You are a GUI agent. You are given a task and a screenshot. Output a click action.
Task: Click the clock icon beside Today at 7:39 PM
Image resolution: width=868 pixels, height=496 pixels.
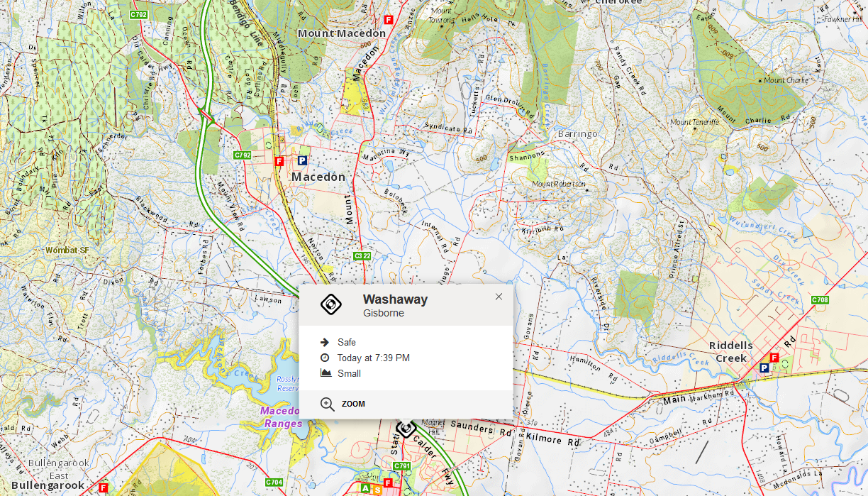pos(325,358)
